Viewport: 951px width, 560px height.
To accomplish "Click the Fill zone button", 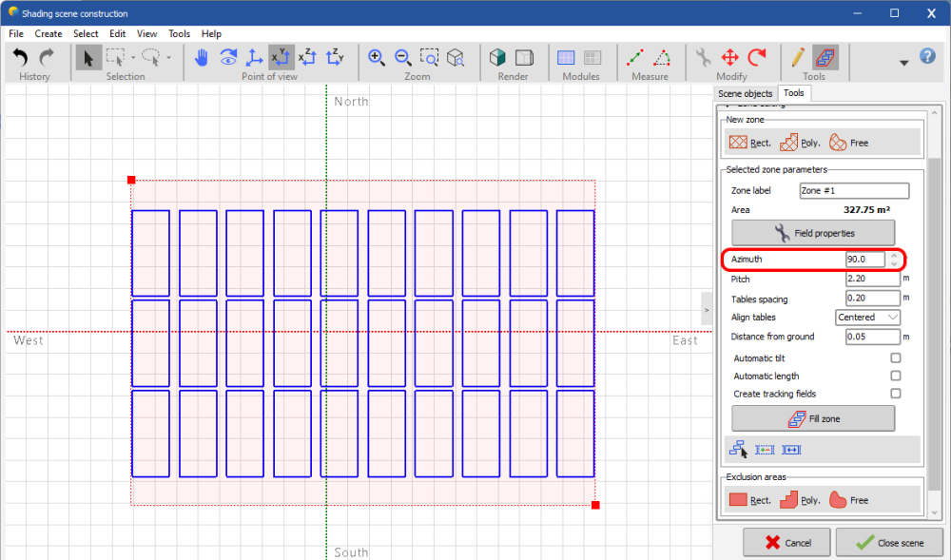I will pos(813,418).
